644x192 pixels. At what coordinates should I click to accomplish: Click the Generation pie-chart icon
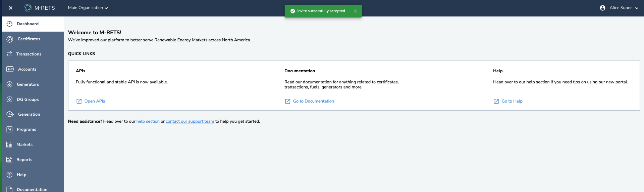click(10, 114)
